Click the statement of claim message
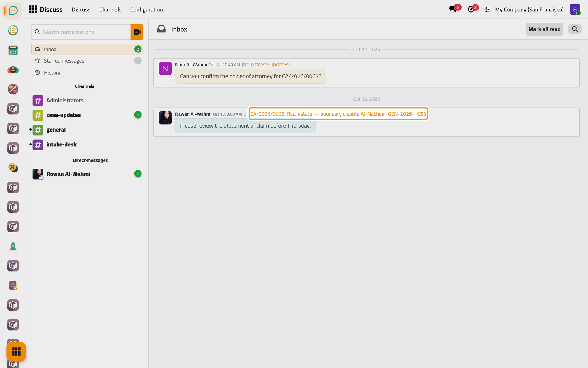The width and height of the screenshot is (588, 368). pos(245,126)
